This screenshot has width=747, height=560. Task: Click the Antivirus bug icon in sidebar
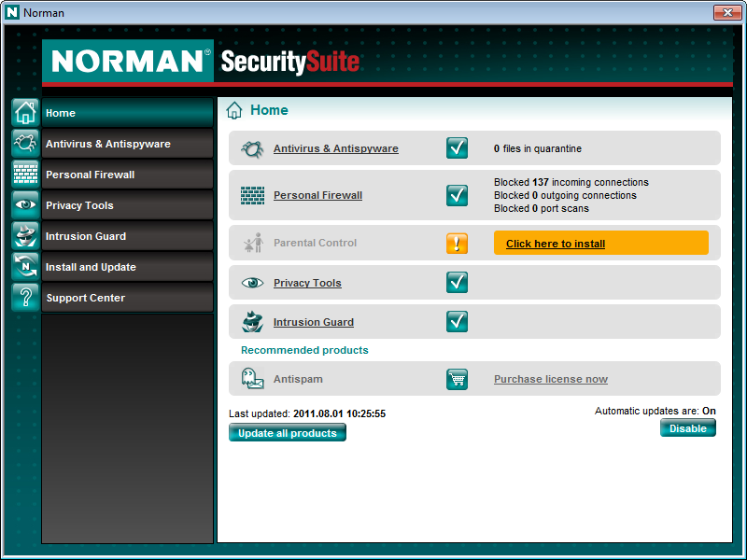pyautogui.click(x=24, y=144)
